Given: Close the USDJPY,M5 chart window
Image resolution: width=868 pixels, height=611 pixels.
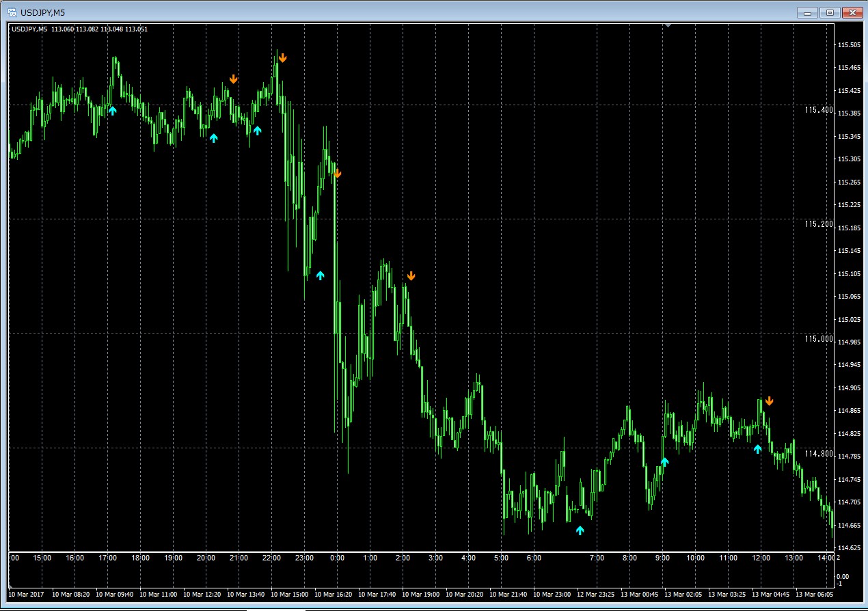Looking at the screenshot, I should point(852,12).
